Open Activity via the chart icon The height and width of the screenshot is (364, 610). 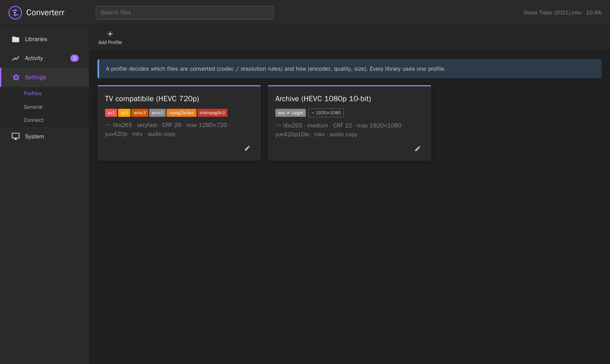(16, 58)
